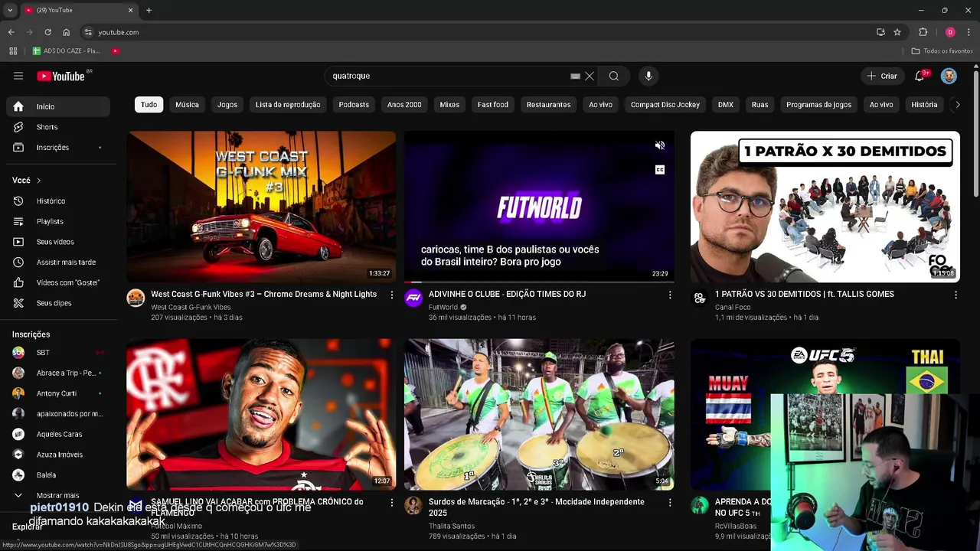The width and height of the screenshot is (980, 551).
Task: Open Histórico in sidebar
Action: pos(58,201)
